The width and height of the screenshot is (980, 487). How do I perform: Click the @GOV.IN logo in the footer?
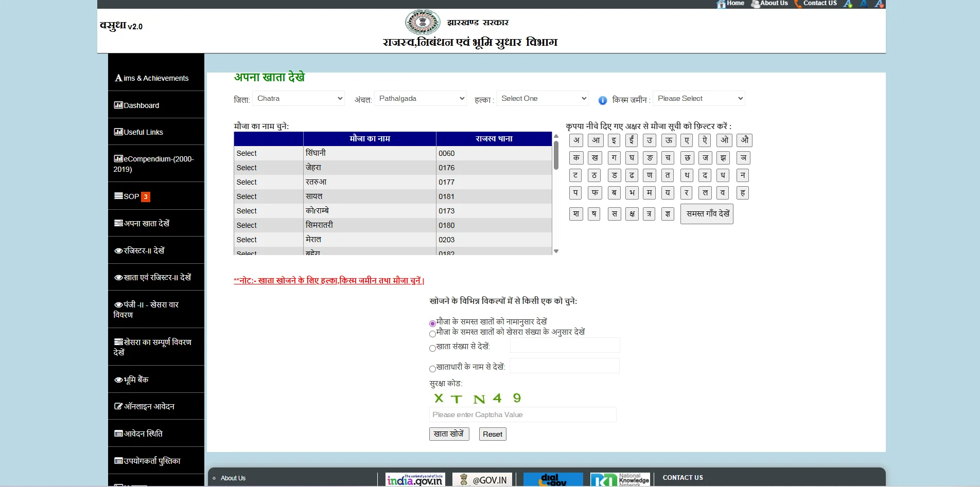[x=482, y=479]
